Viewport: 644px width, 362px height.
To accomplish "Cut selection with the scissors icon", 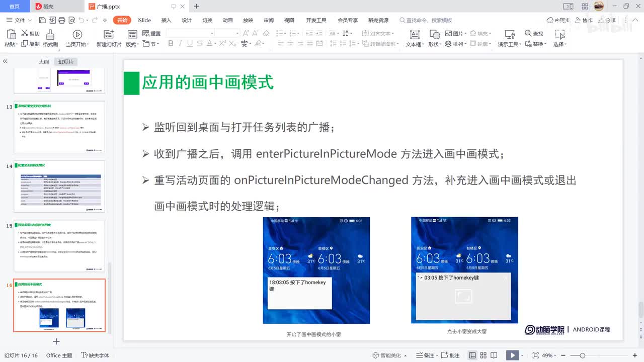I will click(x=25, y=34).
